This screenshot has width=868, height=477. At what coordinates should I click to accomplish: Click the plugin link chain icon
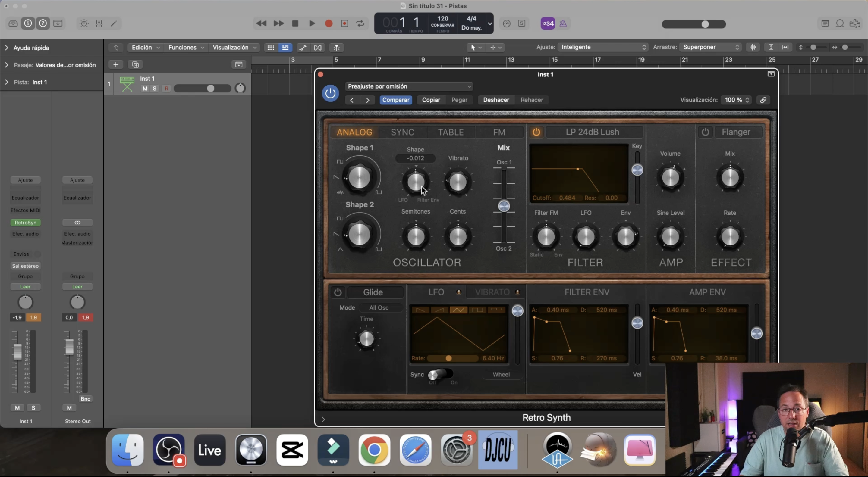(x=763, y=100)
